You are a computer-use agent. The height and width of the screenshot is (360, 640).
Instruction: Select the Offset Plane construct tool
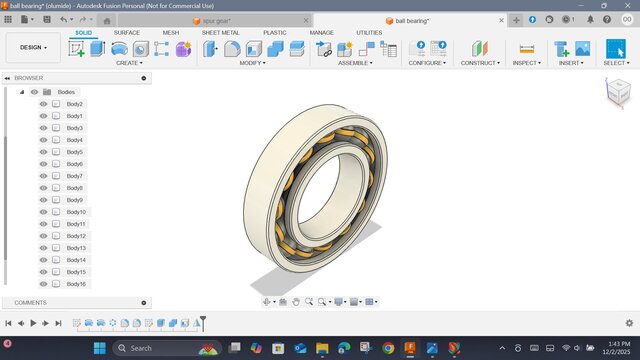click(x=480, y=49)
